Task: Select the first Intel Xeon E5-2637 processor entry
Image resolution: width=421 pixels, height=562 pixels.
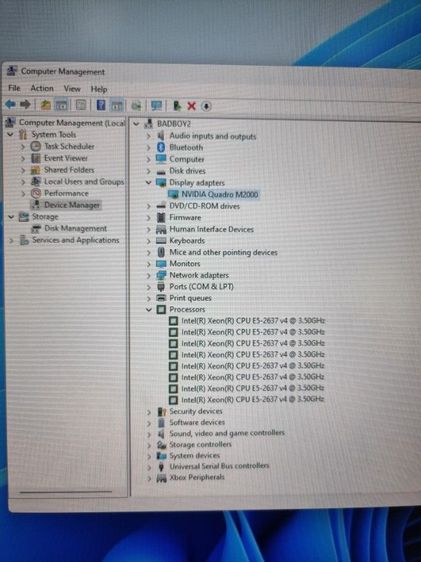Action: point(253,320)
